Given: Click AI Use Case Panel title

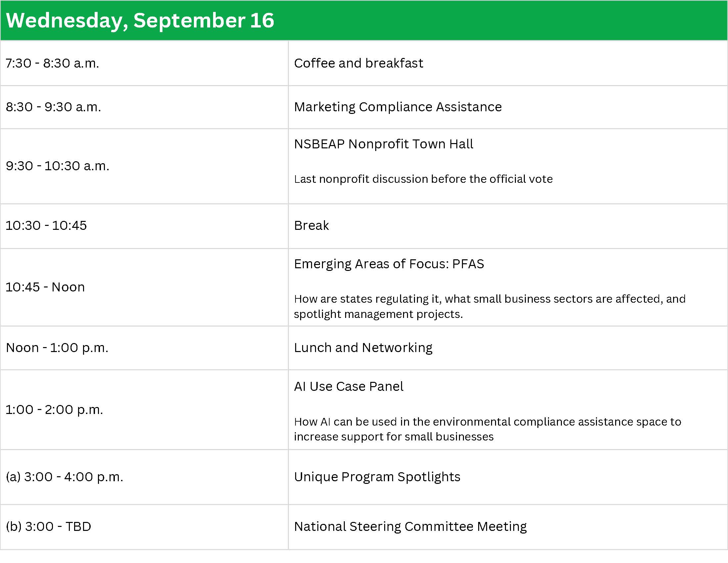Looking at the screenshot, I should click(x=349, y=386).
